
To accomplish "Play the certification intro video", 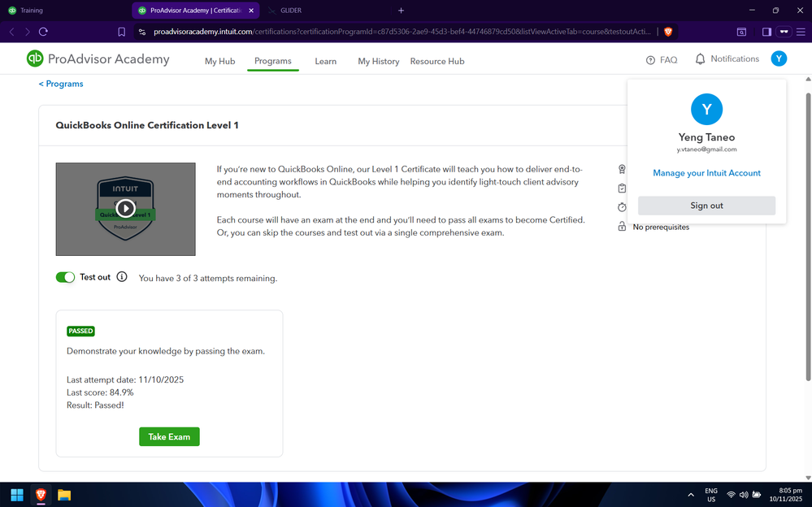I will click(x=125, y=208).
